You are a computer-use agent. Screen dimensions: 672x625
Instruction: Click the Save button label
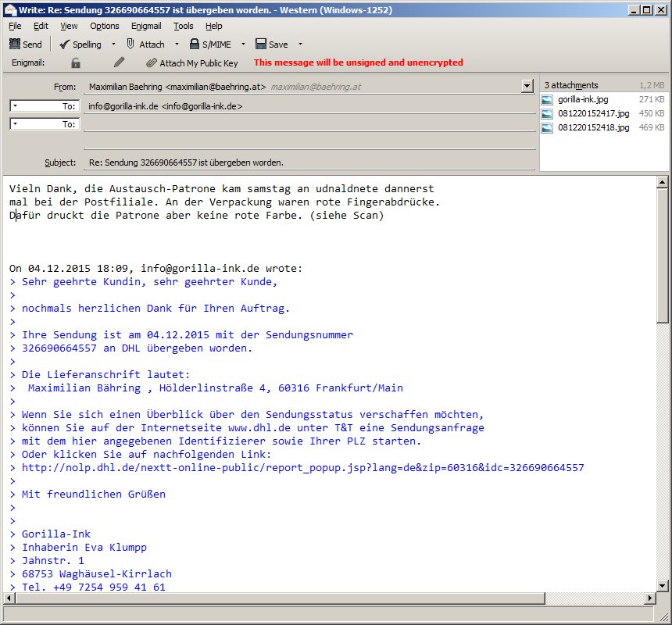(278, 45)
